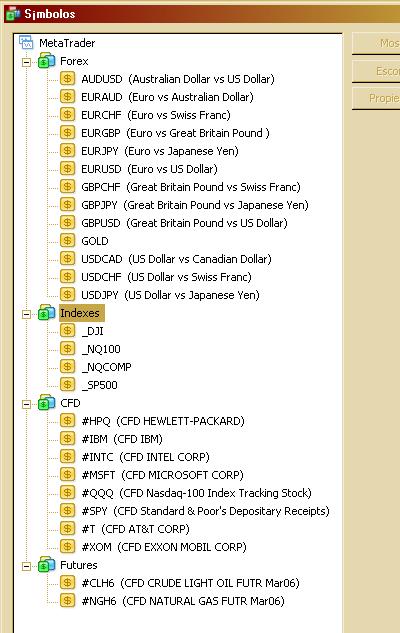Screen dimensions: 400x633
Task: Select #T (CFD AT&T CORP) entry
Action: coord(135,529)
